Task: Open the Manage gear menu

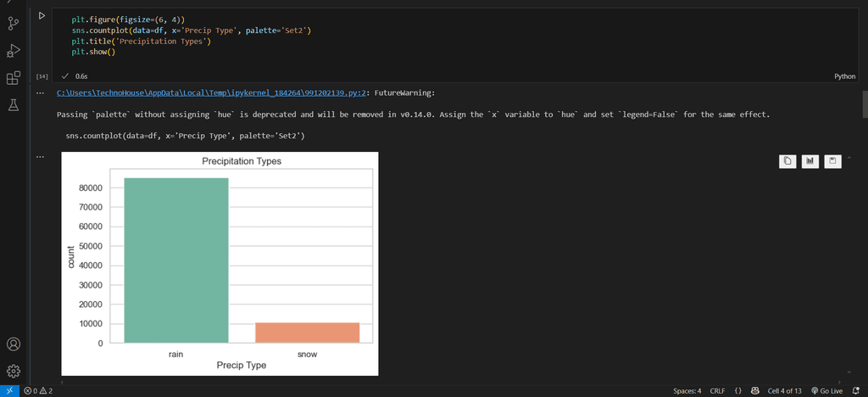Action: [14, 371]
